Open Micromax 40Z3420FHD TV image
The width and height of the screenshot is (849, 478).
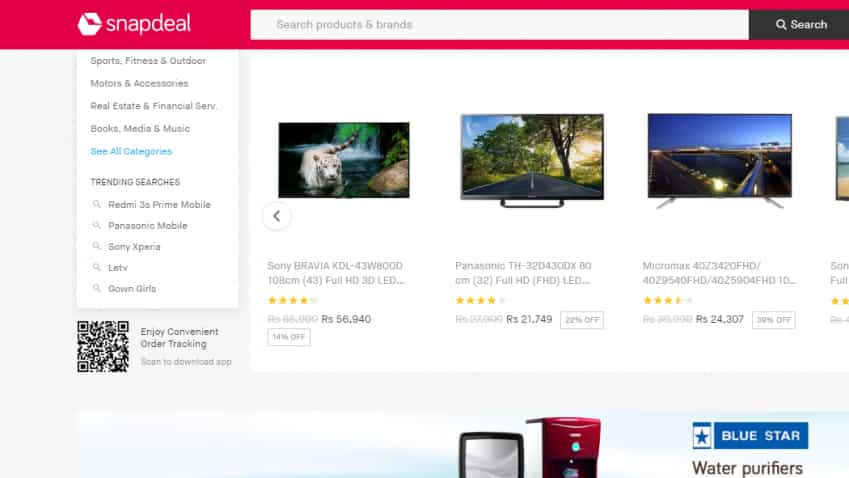(720, 160)
